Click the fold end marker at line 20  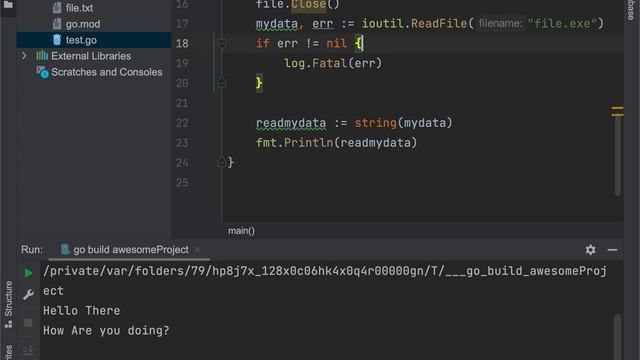[222, 83]
